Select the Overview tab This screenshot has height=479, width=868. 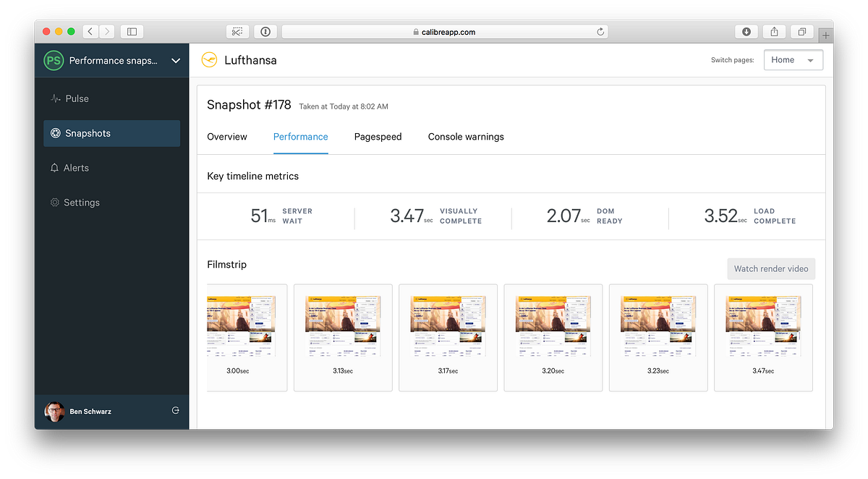226,137
